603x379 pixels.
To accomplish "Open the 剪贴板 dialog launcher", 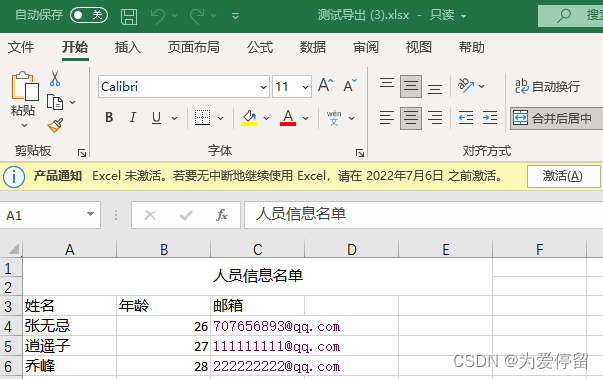I will 82,153.
